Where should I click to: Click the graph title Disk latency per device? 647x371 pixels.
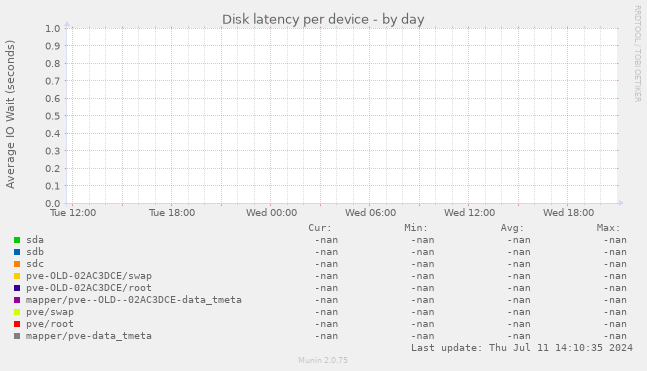coord(323,19)
